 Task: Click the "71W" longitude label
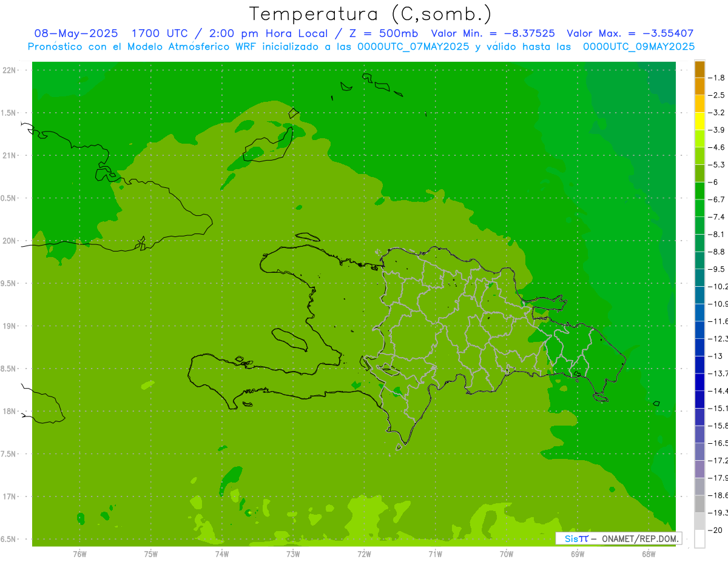tap(435, 554)
